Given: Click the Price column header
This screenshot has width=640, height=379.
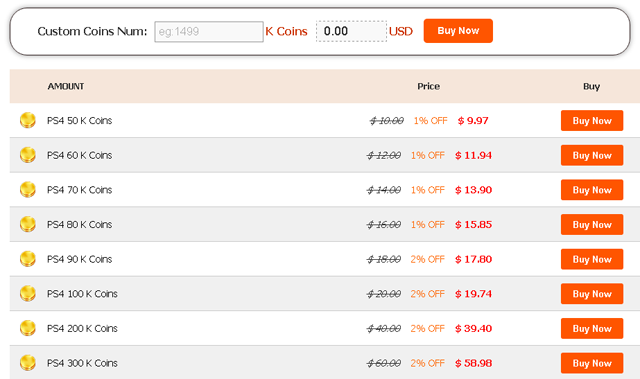Looking at the screenshot, I should point(428,86).
